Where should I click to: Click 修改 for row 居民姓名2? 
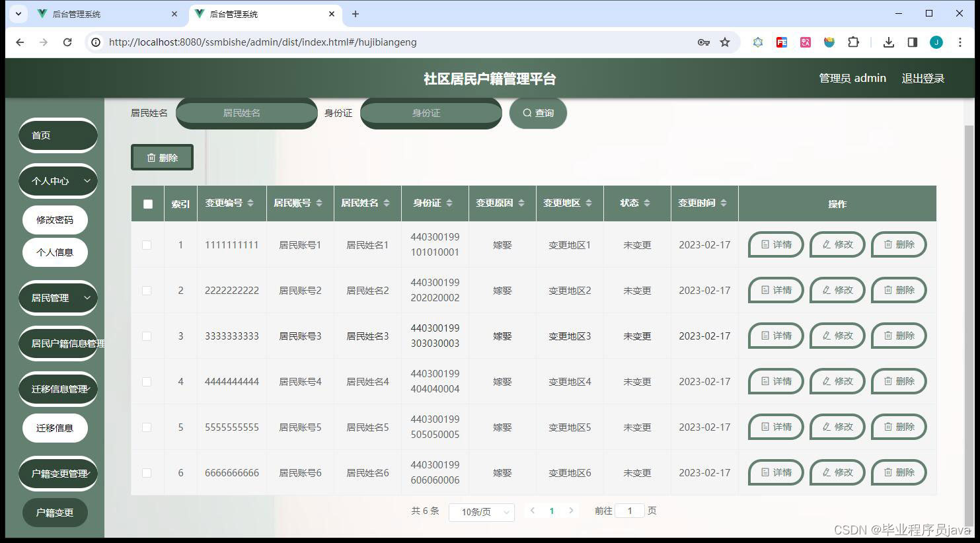837,290
